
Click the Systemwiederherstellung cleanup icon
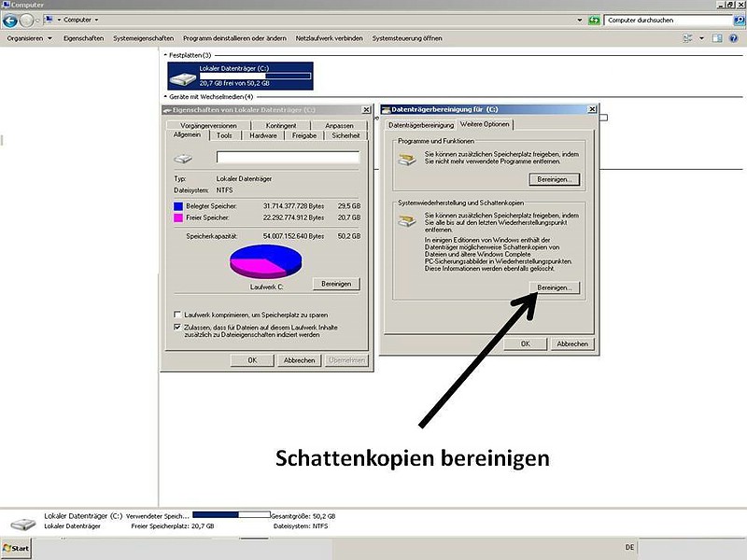(407, 220)
